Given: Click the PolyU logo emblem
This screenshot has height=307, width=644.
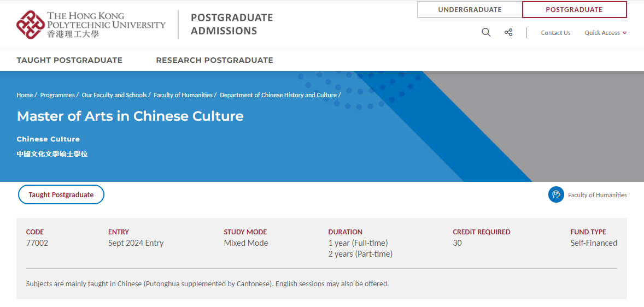Looking at the screenshot, I should 31,25.
